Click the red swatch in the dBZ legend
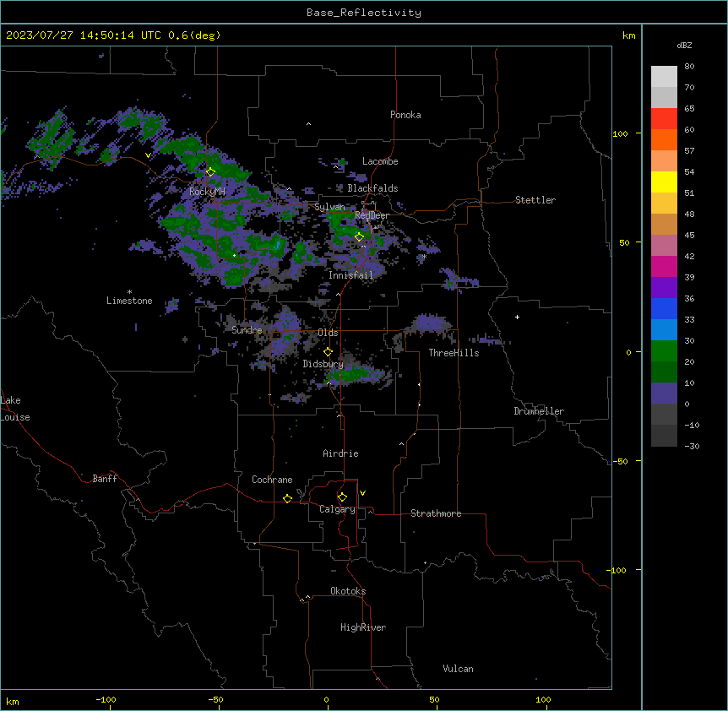This screenshot has width=728, height=711. tap(664, 119)
